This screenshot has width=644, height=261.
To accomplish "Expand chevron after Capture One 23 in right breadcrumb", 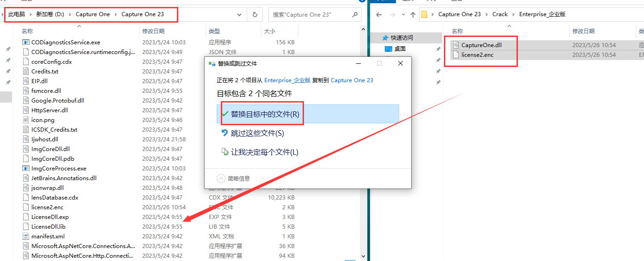I will coord(486,14).
